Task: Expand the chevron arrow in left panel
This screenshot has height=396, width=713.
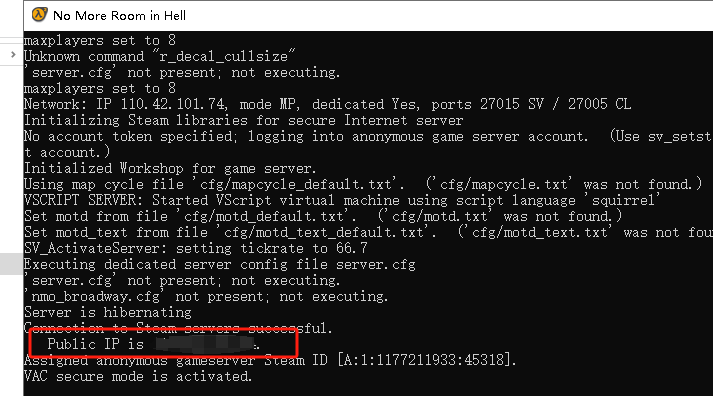Action: click(x=13, y=55)
